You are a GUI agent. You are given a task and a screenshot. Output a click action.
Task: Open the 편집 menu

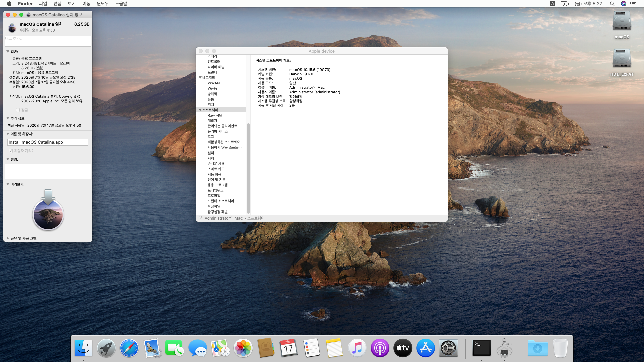[x=57, y=4]
